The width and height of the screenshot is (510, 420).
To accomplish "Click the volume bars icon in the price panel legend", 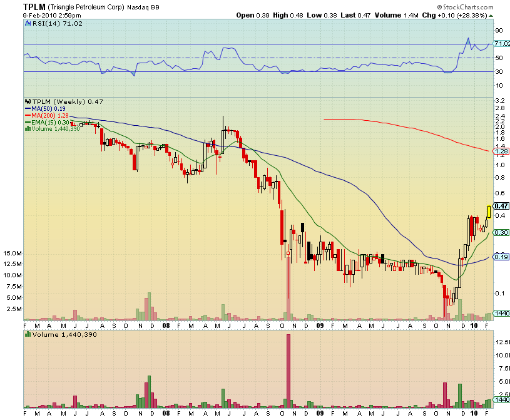I will [28, 129].
